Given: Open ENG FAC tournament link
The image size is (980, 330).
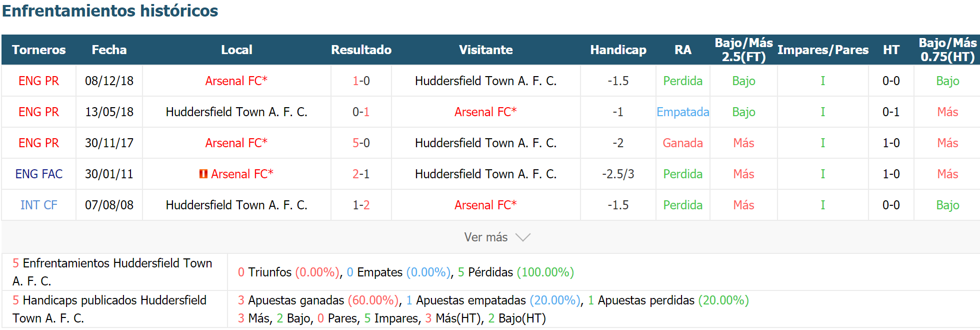Looking at the screenshot, I should [x=38, y=174].
